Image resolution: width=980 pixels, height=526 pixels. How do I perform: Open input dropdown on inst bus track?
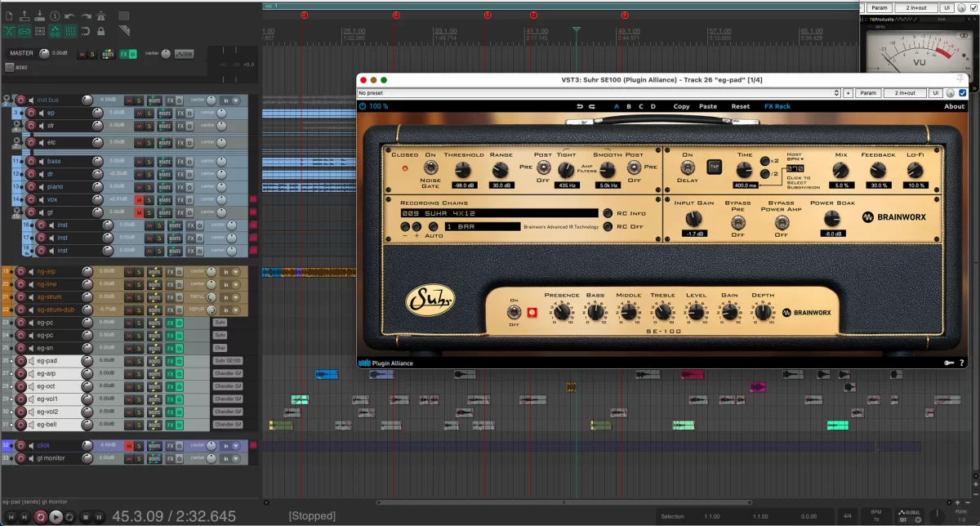click(230, 100)
